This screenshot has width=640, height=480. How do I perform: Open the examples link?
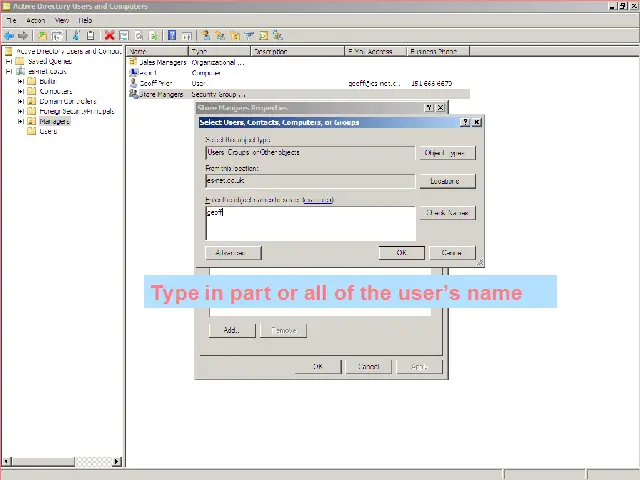click(x=318, y=200)
